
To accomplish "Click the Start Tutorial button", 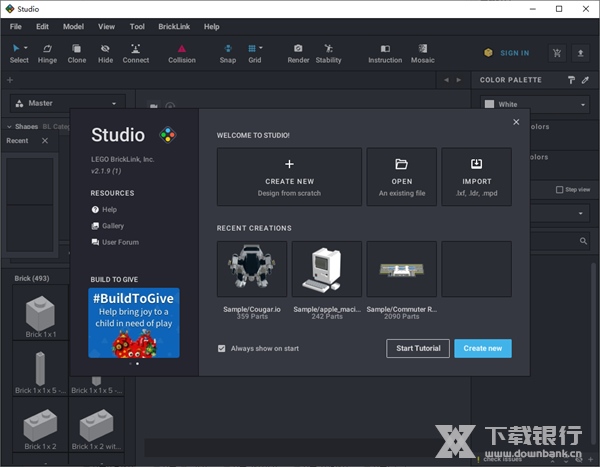I will [418, 348].
